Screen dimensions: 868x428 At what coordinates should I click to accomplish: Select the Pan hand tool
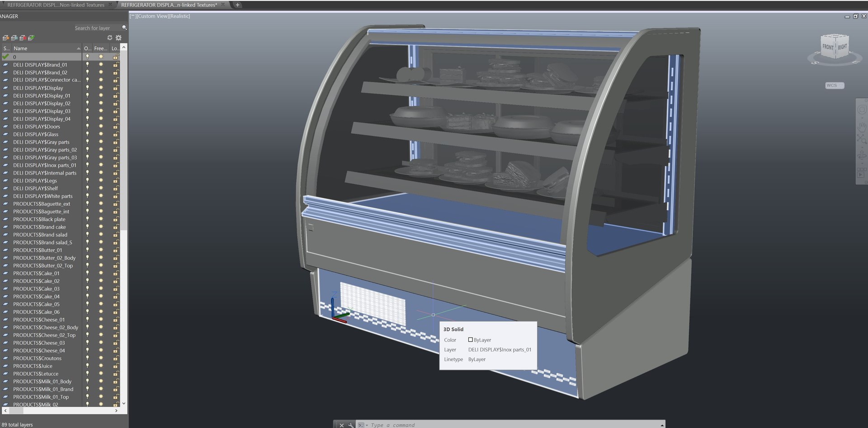[862, 127]
